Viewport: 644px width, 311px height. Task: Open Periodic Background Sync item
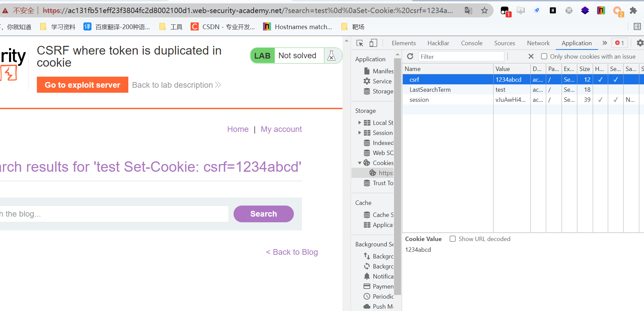379,296
